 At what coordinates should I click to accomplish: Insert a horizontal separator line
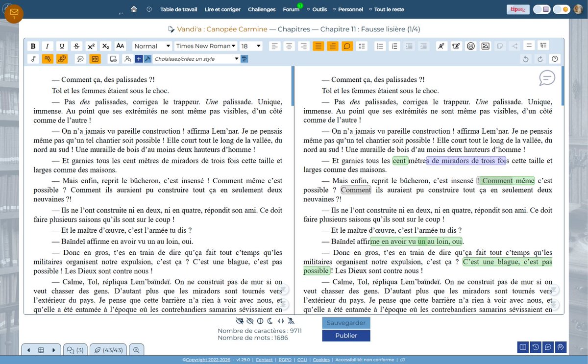tap(529, 45)
